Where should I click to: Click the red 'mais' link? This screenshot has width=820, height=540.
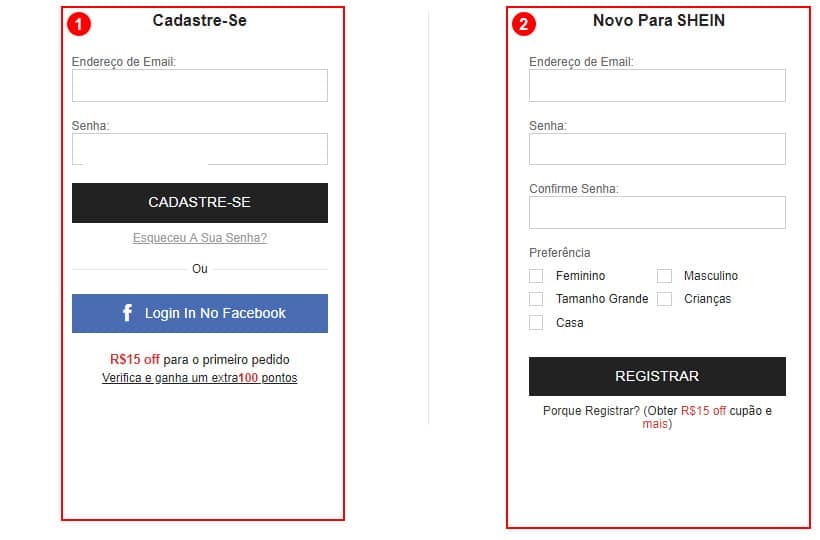[655, 424]
